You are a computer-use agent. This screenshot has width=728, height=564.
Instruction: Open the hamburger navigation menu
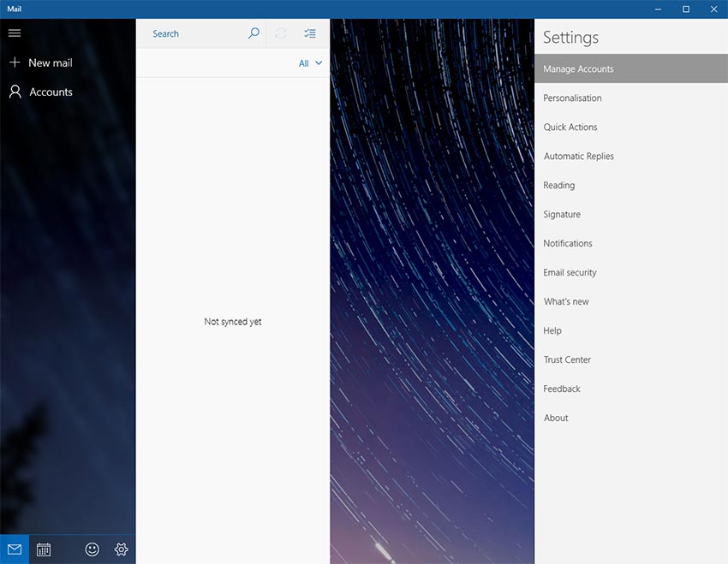click(15, 33)
